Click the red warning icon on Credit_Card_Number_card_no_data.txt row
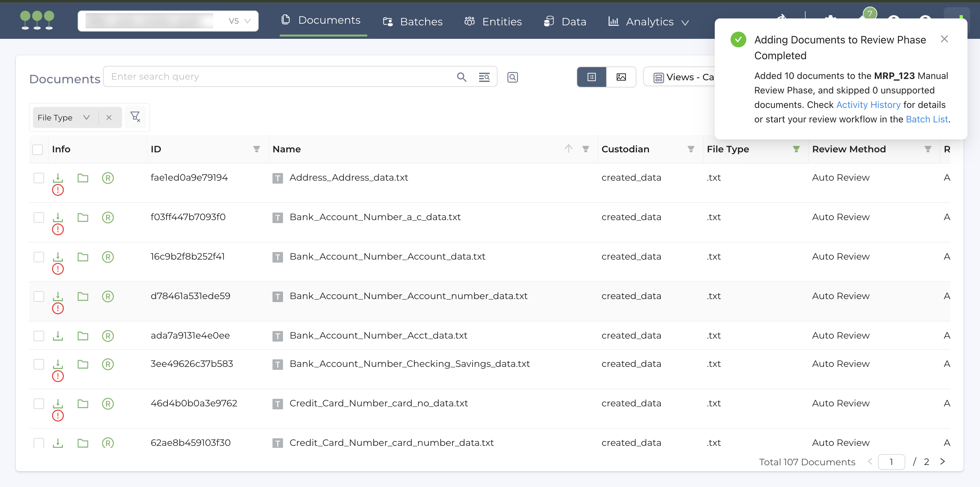The image size is (980, 487). (58, 416)
